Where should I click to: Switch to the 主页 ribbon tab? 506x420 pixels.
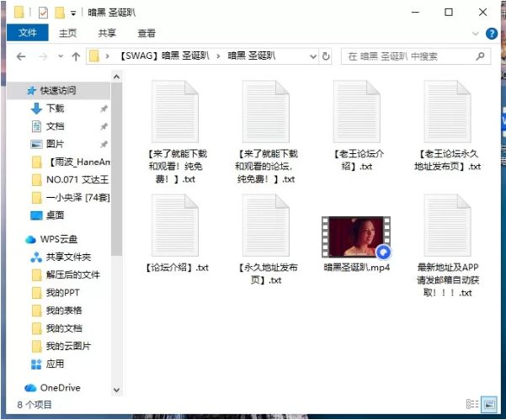click(x=67, y=33)
